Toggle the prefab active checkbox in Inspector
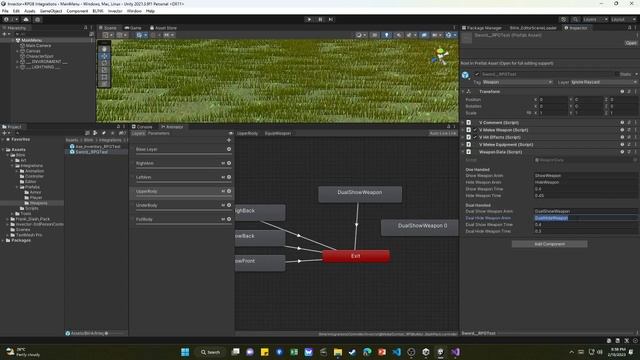The height and width of the screenshot is (360, 640). click(x=477, y=74)
